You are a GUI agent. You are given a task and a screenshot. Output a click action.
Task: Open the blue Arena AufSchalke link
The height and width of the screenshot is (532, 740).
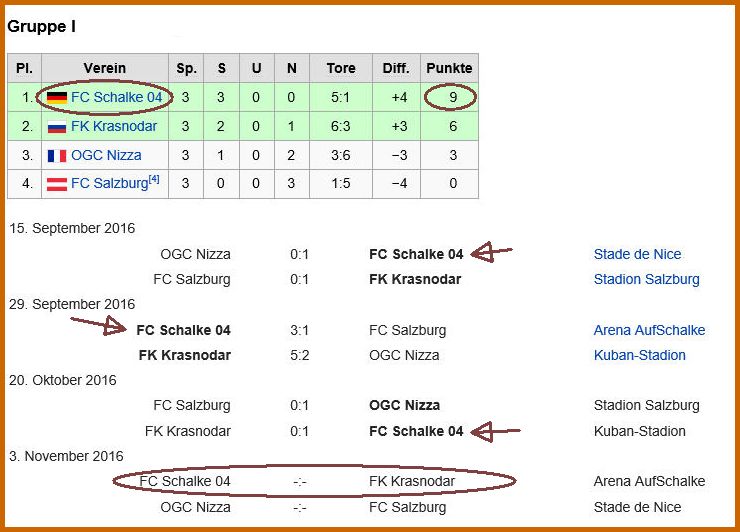coord(649,330)
